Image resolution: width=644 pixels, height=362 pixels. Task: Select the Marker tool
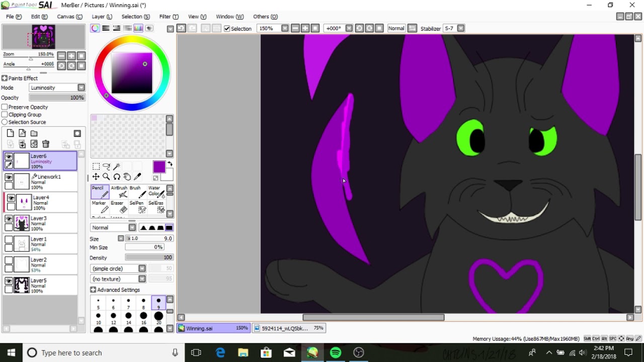(x=100, y=207)
